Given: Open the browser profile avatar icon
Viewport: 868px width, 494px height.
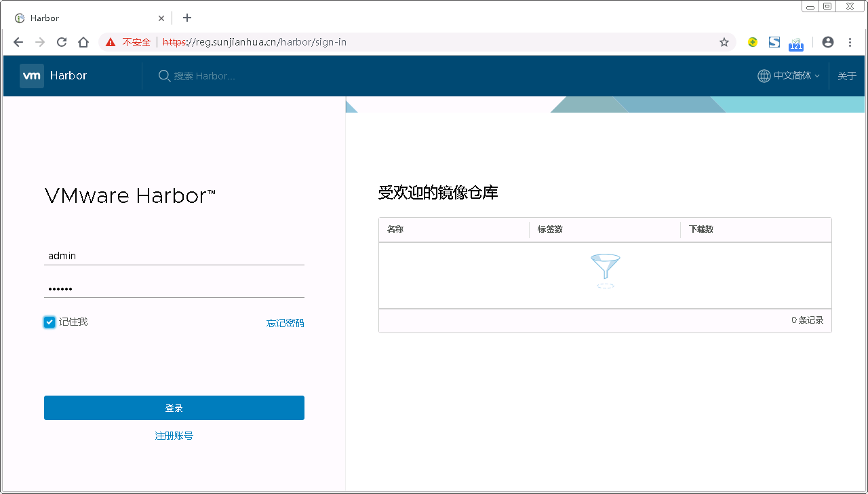Looking at the screenshot, I should [828, 42].
